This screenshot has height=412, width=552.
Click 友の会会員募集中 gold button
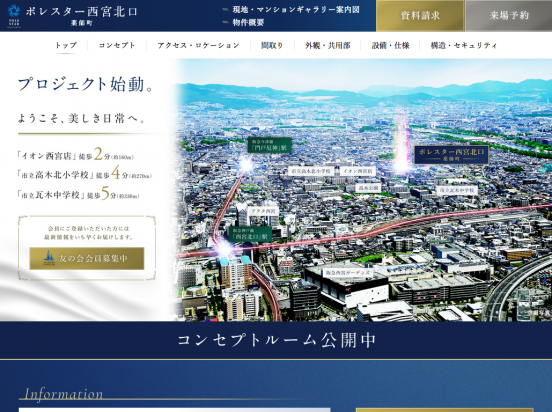pyautogui.click(x=87, y=258)
